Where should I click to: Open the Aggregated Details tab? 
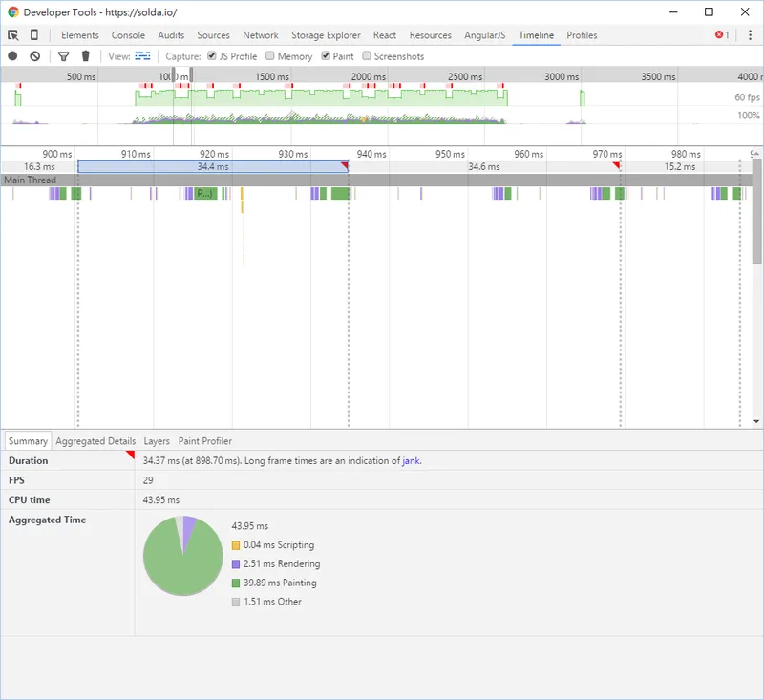pyautogui.click(x=95, y=441)
